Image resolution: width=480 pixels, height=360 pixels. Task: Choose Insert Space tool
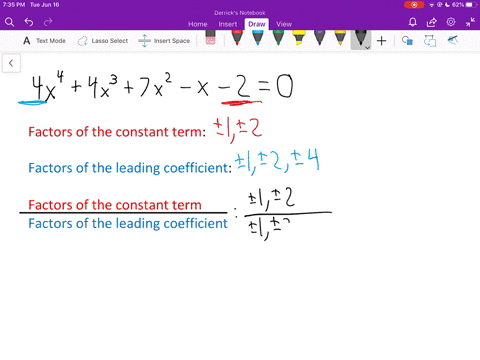pyautogui.click(x=164, y=41)
